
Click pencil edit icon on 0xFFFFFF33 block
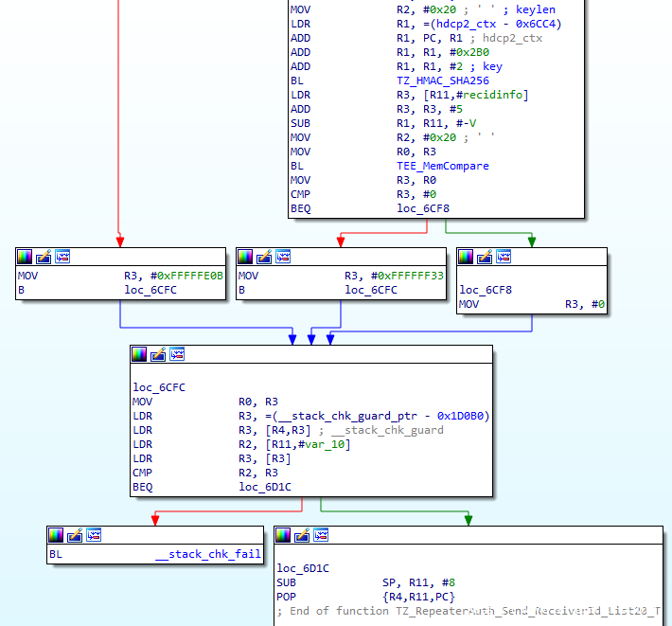pos(264,257)
